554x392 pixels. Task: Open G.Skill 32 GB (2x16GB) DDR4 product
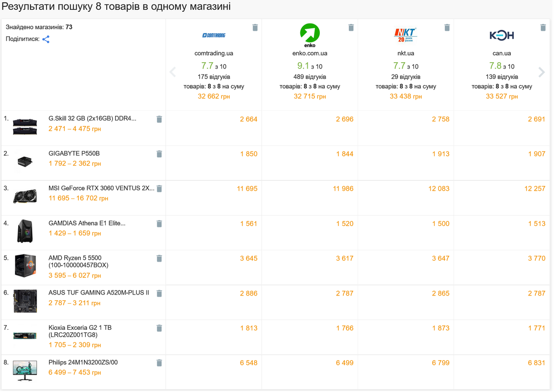[x=93, y=119]
